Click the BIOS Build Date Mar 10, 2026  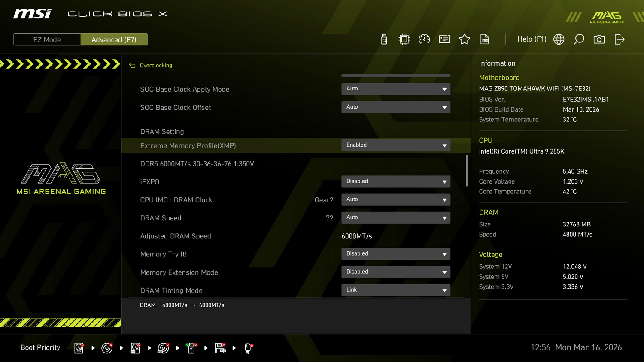point(581,109)
